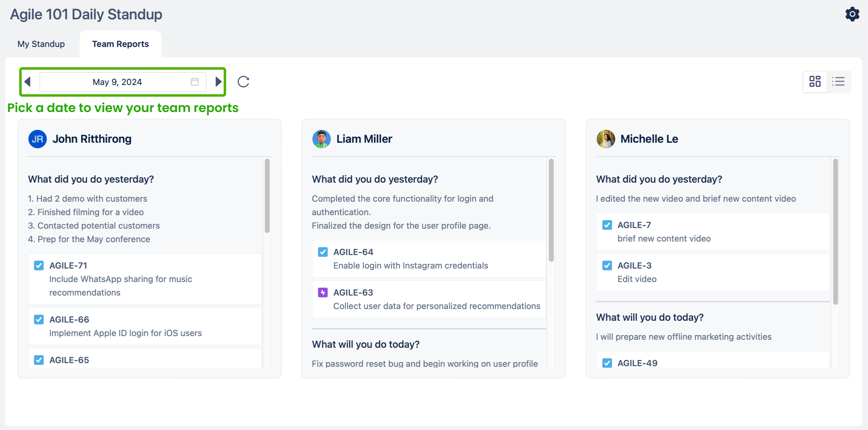This screenshot has height=430, width=868.
Task: Open the AGILE-3 Edit video issue
Action: [x=634, y=265]
